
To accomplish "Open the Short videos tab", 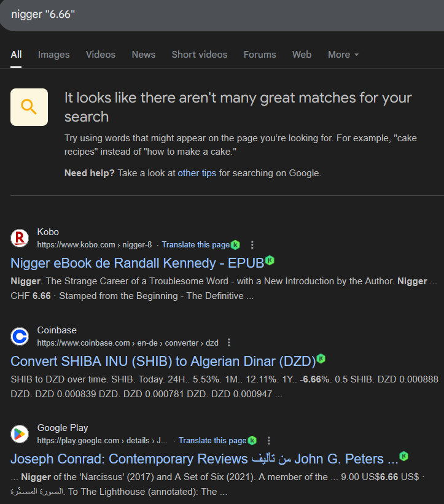I will click(200, 55).
